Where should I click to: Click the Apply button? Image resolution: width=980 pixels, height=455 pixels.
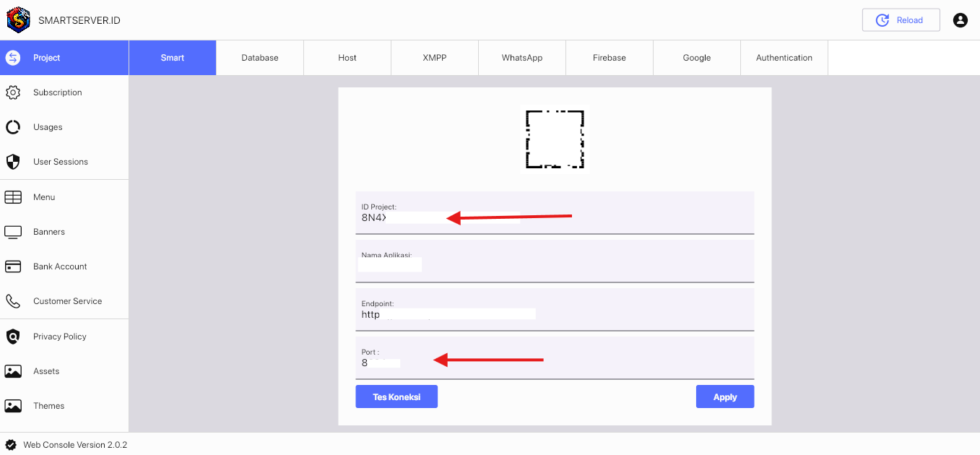tap(725, 396)
